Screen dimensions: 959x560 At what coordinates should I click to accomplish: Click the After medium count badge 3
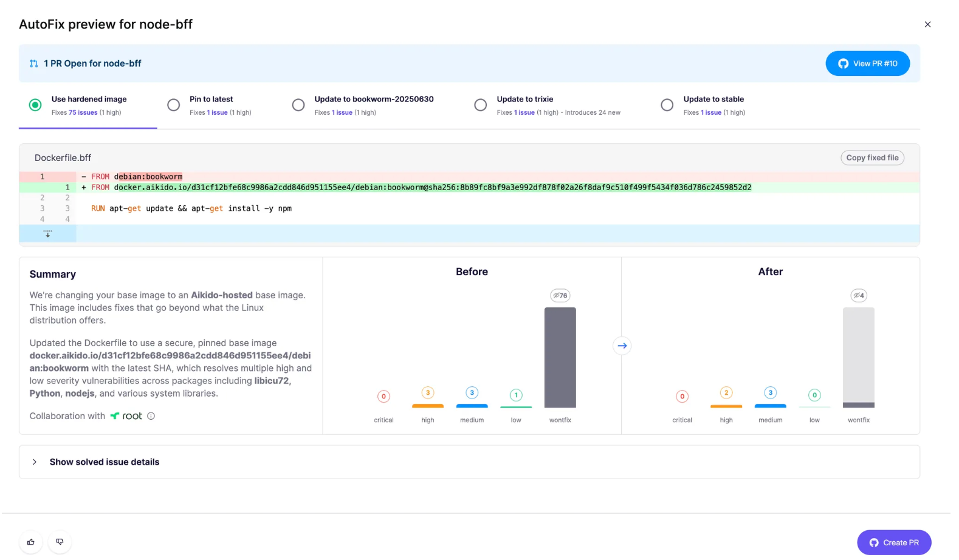(770, 392)
